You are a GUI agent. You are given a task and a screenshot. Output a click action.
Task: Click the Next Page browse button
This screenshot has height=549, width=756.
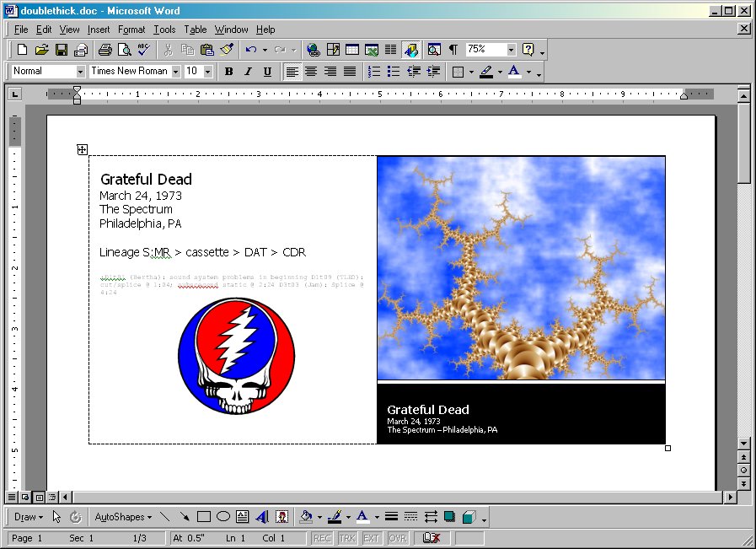(x=743, y=484)
